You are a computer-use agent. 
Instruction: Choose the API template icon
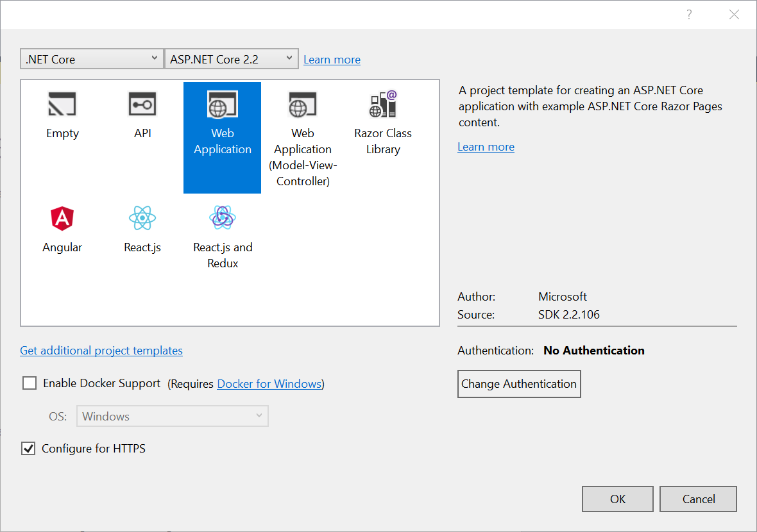[142, 104]
